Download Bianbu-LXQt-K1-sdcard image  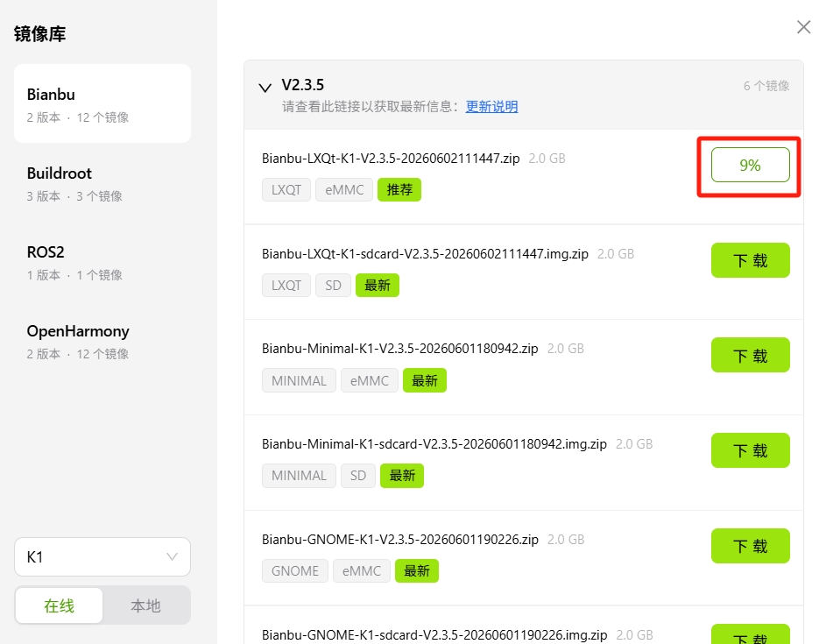click(750, 260)
